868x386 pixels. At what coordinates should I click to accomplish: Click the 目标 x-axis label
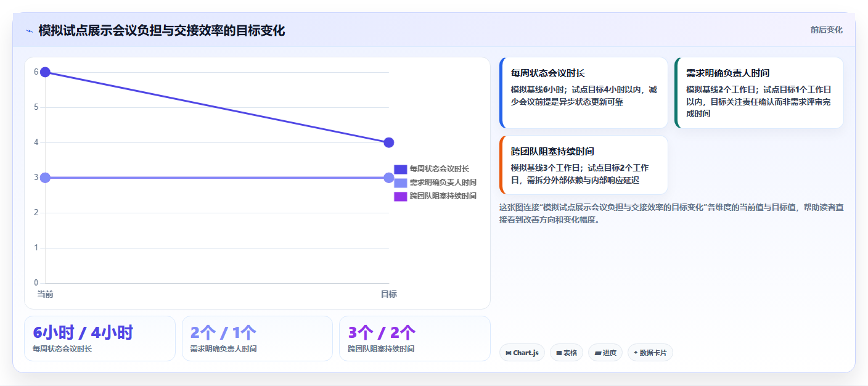[x=389, y=294]
